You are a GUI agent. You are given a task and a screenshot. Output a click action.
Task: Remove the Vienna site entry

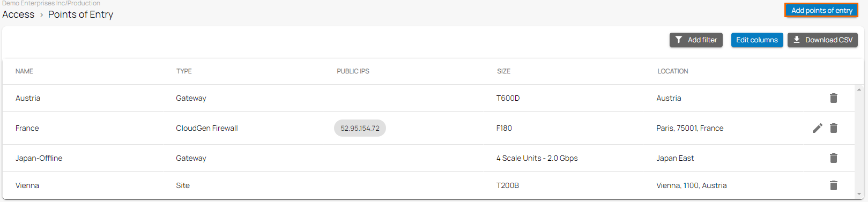834,185
